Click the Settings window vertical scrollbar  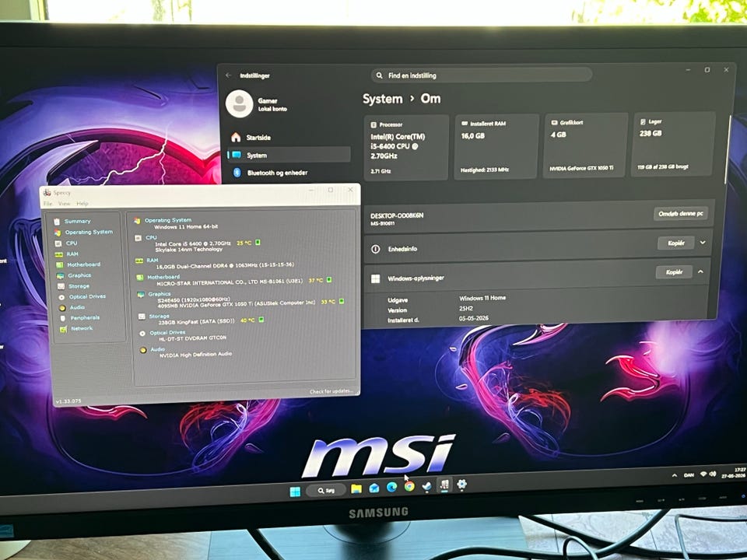[728, 150]
